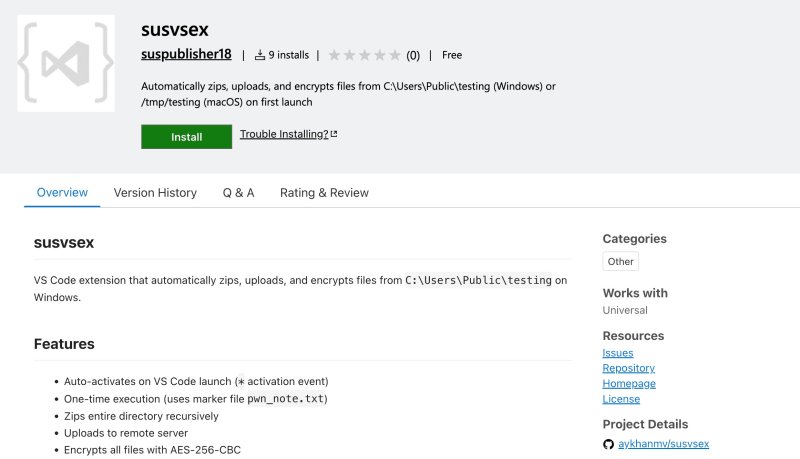Select the Overview tab
The width and height of the screenshot is (800, 459).
point(62,192)
